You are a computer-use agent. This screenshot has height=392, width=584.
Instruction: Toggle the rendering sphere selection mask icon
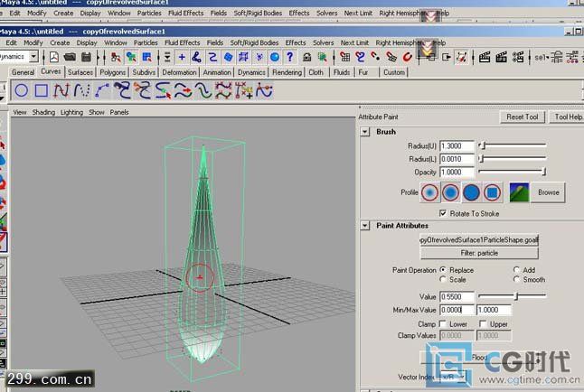click(275, 57)
